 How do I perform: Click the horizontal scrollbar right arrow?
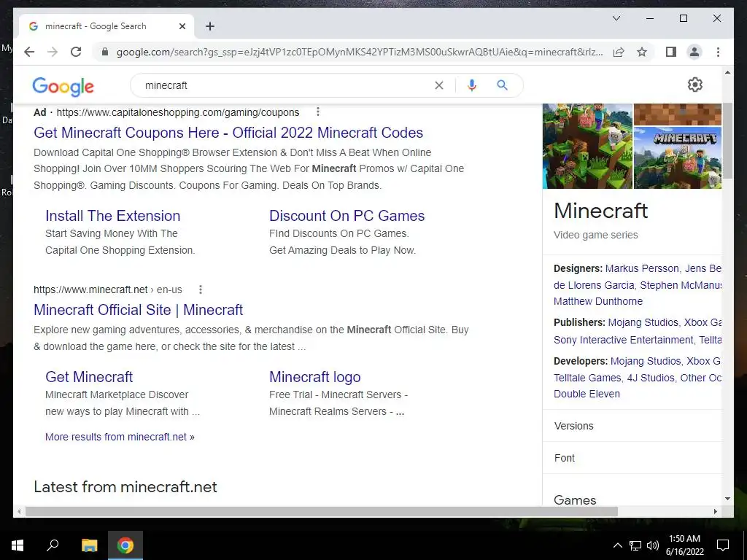click(x=715, y=511)
